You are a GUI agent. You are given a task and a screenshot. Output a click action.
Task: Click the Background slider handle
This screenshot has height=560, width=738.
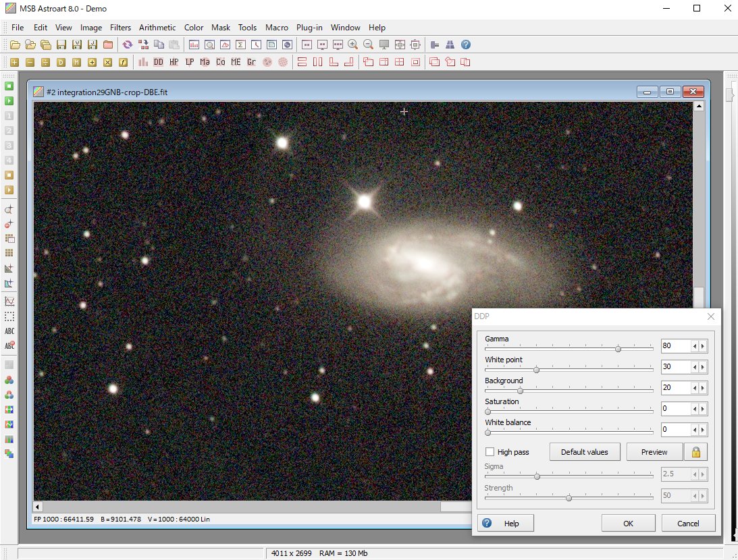[x=520, y=391]
